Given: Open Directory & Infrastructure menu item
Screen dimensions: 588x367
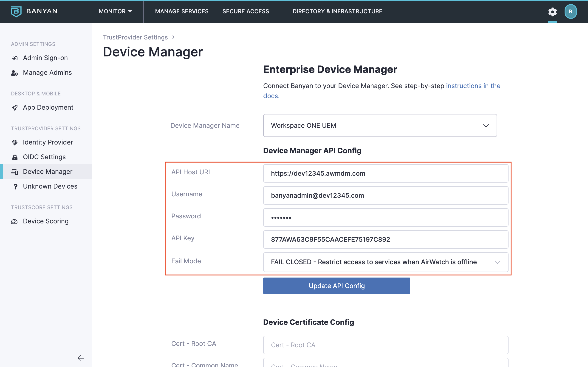Looking at the screenshot, I should pos(337,11).
